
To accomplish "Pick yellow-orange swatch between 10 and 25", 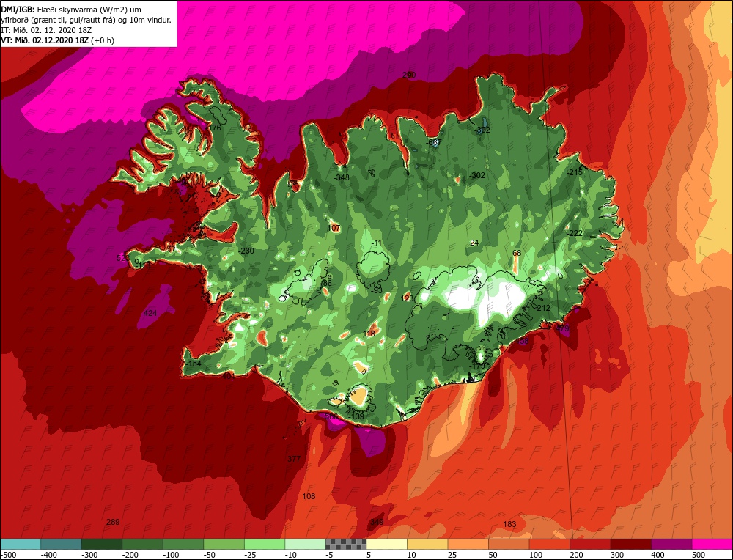I will 427,544.
